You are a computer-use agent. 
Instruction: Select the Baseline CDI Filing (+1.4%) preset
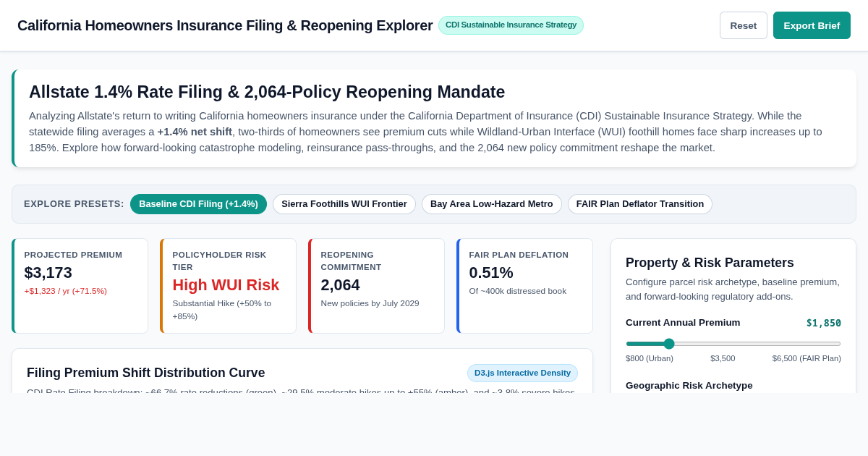point(198,204)
